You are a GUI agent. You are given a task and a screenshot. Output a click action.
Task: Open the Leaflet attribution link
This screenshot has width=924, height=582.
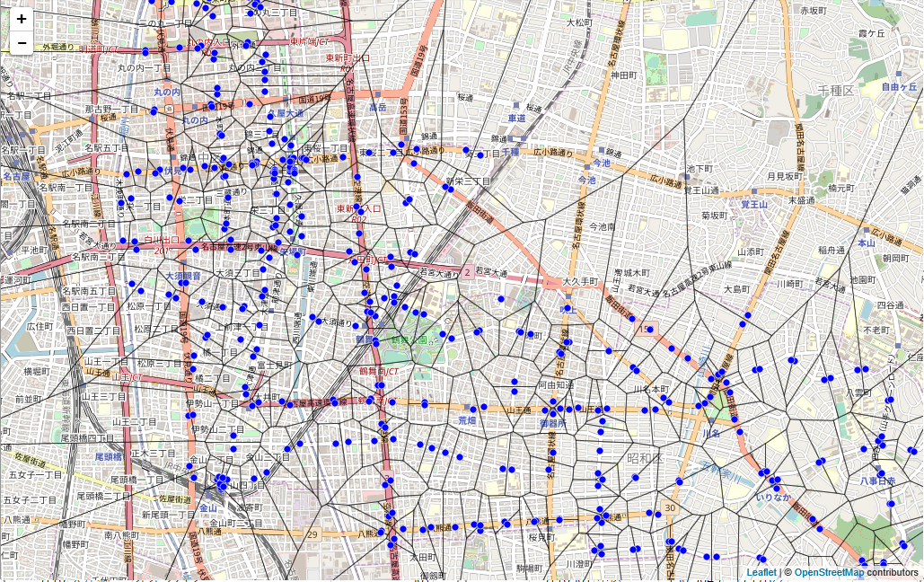click(761, 572)
